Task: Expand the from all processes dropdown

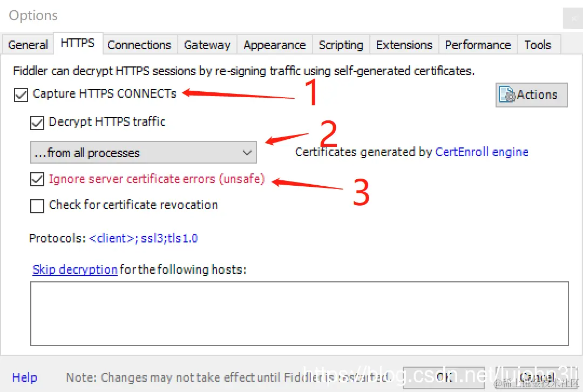Action: click(x=144, y=152)
